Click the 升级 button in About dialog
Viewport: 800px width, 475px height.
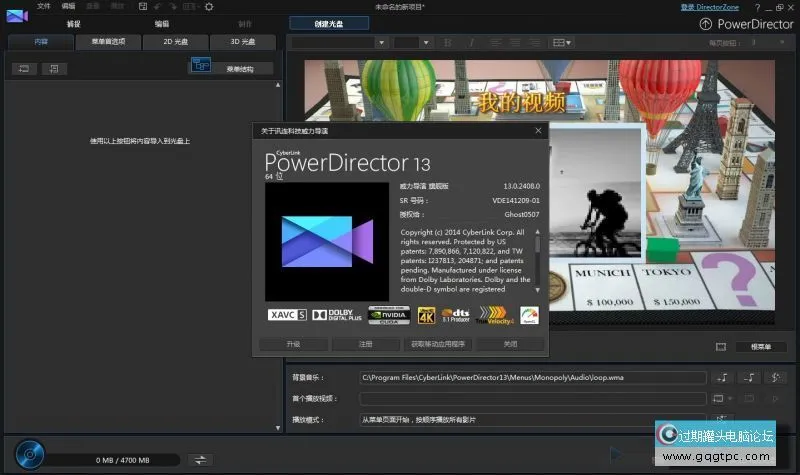click(x=293, y=343)
